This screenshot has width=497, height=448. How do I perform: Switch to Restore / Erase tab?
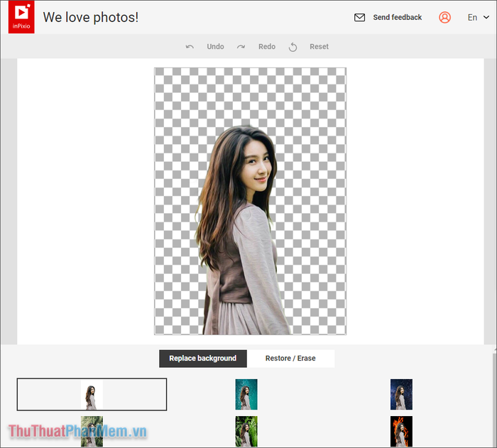click(x=290, y=359)
